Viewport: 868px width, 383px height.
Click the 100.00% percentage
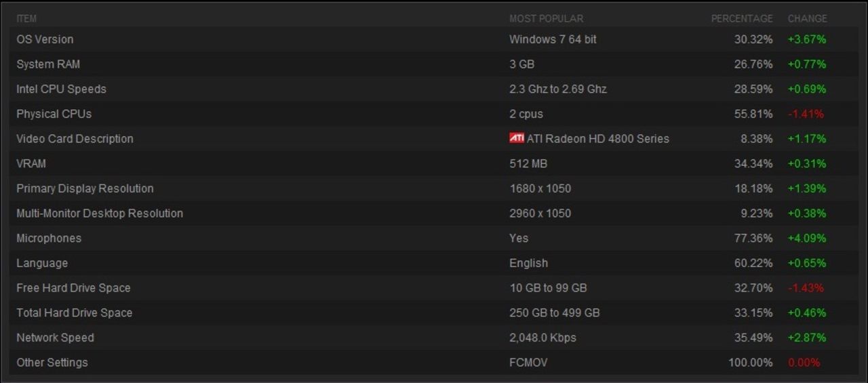(751, 363)
